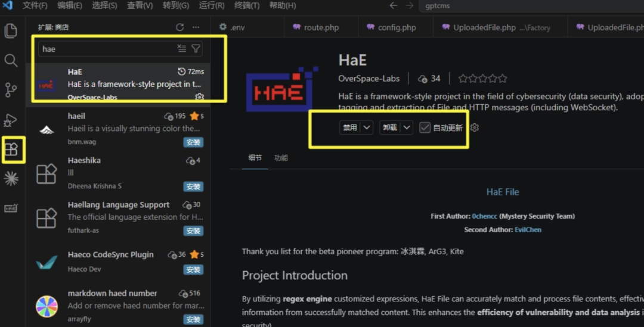Image resolution: width=644 pixels, height=327 pixels.
Task: Open extensions view more actions menu
Action: click(x=196, y=27)
